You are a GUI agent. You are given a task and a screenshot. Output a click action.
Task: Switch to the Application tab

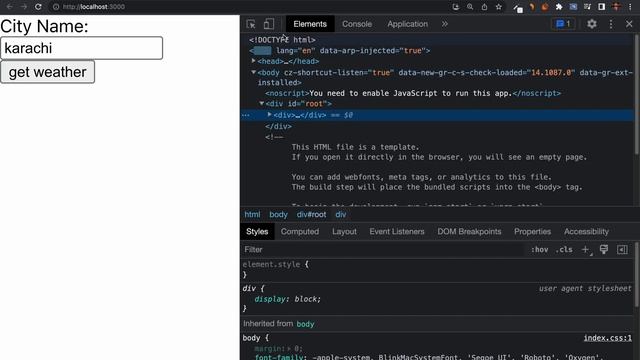[x=407, y=24]
